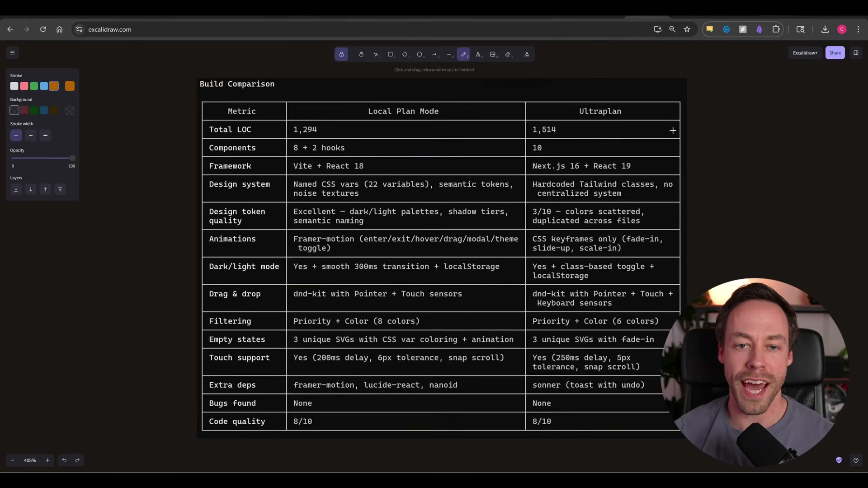Select the Rectangle tool

click(x=391, y=54)
